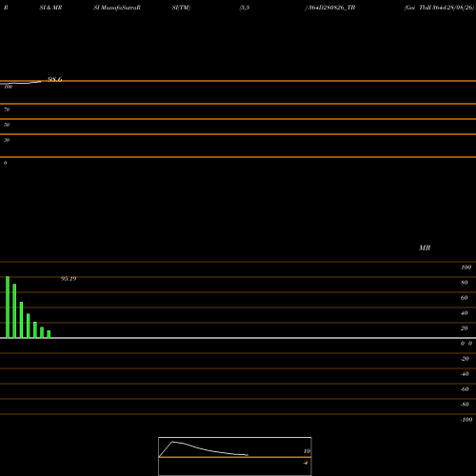This screenshot has height=476, width=476.
Task: Click the second green MR histogram bar
Action: pyautogui.click(x=14, y=311)
